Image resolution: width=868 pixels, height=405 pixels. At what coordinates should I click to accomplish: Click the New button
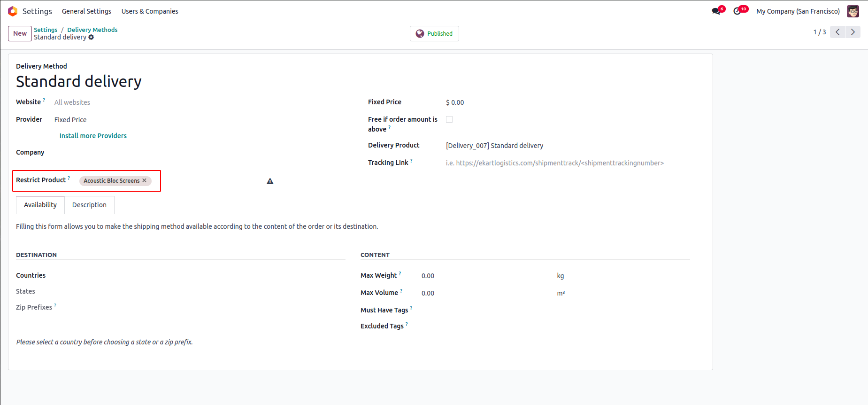(x=20, y=34)
